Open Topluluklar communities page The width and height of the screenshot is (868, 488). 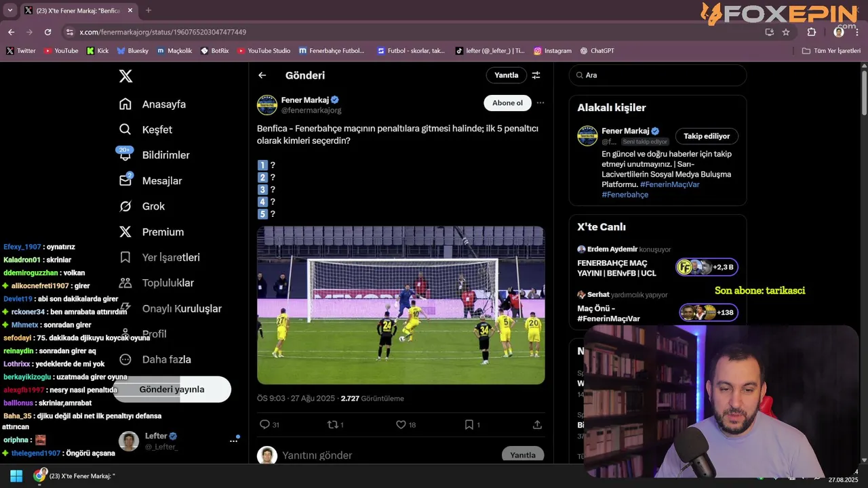pos(156,283)
